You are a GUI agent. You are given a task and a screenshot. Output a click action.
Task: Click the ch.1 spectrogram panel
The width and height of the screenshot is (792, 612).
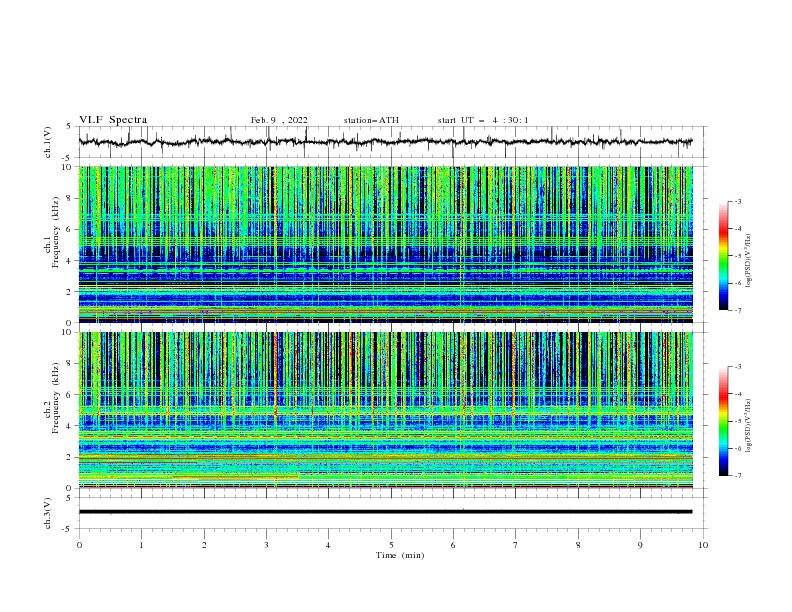385,244
